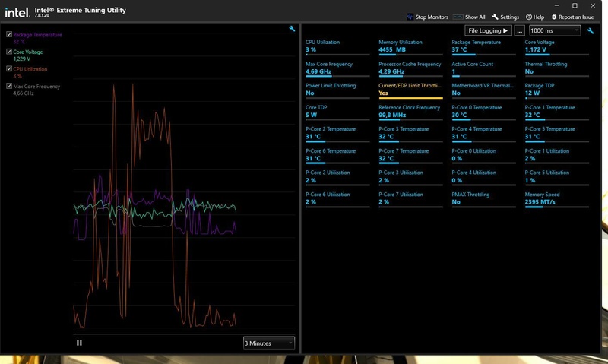This screenshot has height=364, width=608.
Task: Select Reference Clock Frequency 99,8 MHz tile
Action: 410,112
